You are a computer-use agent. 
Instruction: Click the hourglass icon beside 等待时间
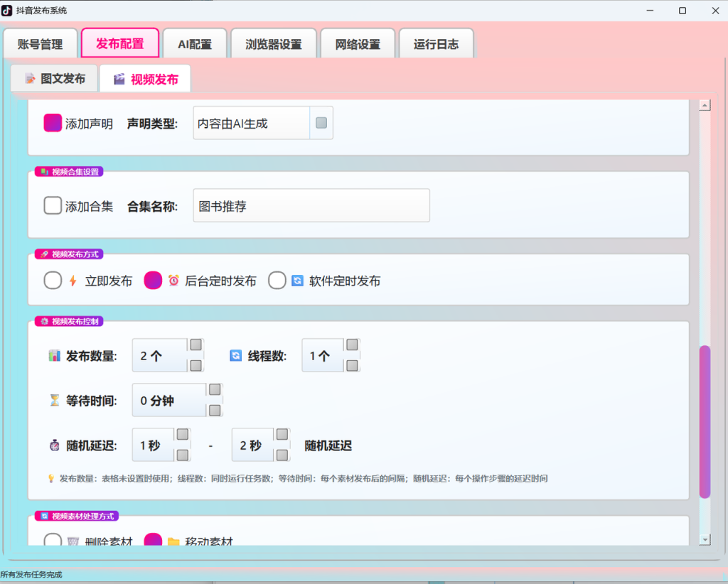tap(54, 400)
